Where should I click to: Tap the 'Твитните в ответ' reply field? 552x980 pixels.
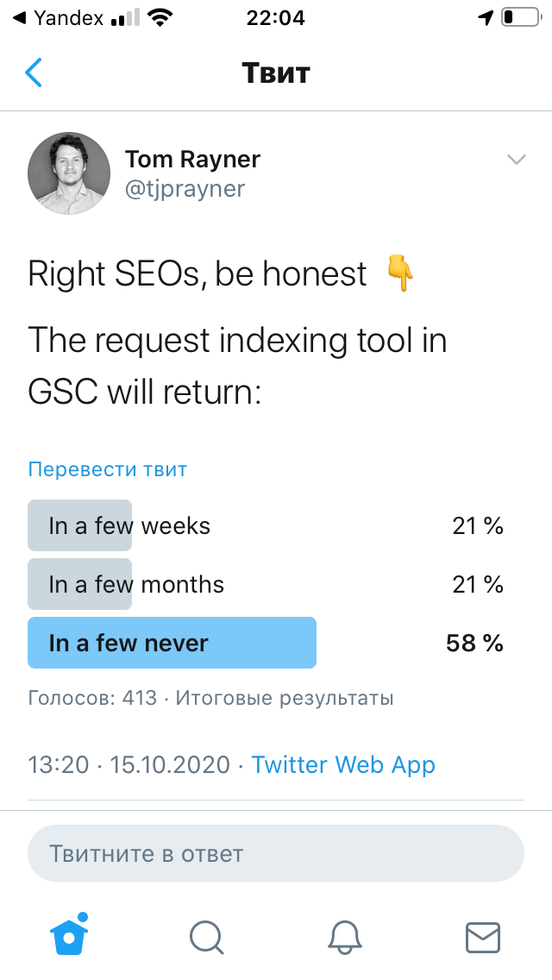coord(276,854)
